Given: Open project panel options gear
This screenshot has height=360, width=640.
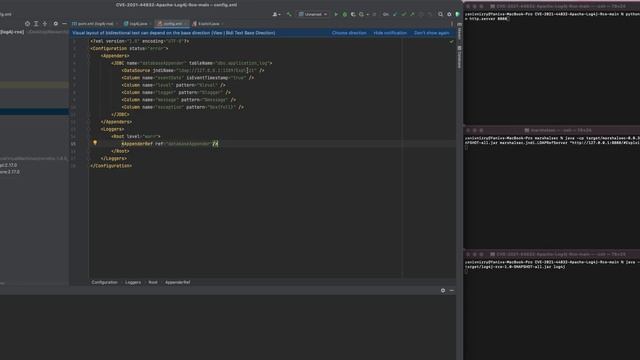Looking at the screenshot, I should [56, 24].
